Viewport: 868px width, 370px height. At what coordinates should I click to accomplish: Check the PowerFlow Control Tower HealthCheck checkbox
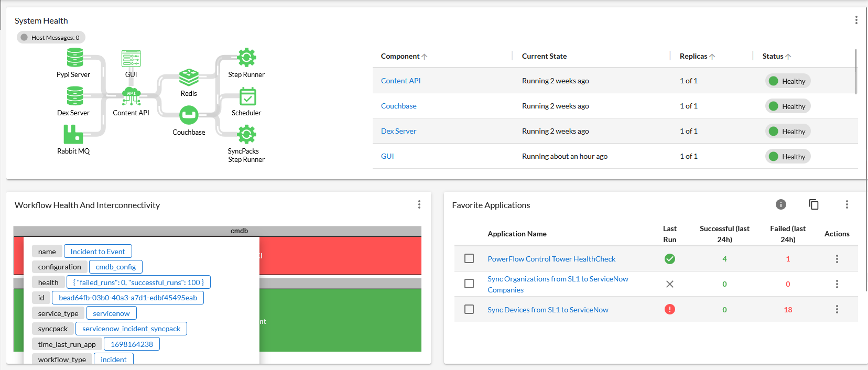pyautogui.click(x=469, y=258)
